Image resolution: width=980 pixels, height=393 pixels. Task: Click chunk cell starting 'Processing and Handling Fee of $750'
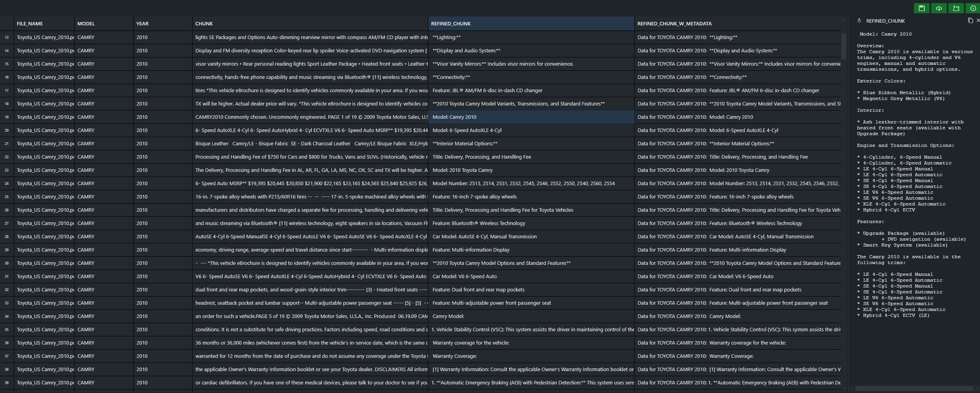(310, 157)
